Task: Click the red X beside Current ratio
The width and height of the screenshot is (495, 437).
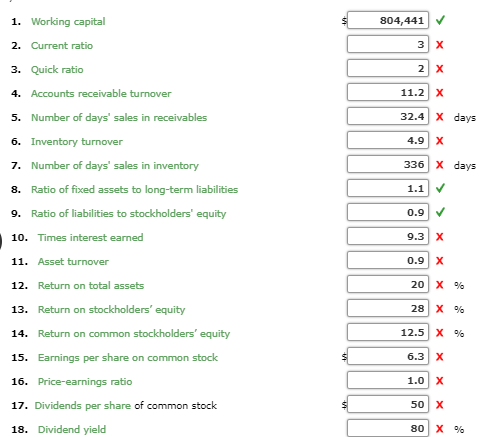Action: (x=440, y=45)
